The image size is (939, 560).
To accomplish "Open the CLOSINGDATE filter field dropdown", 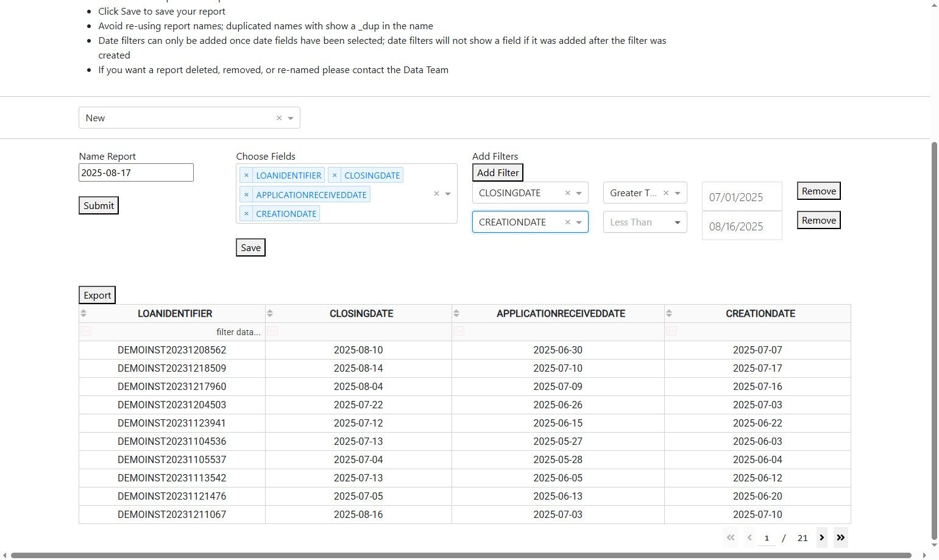I will point(579,193).
